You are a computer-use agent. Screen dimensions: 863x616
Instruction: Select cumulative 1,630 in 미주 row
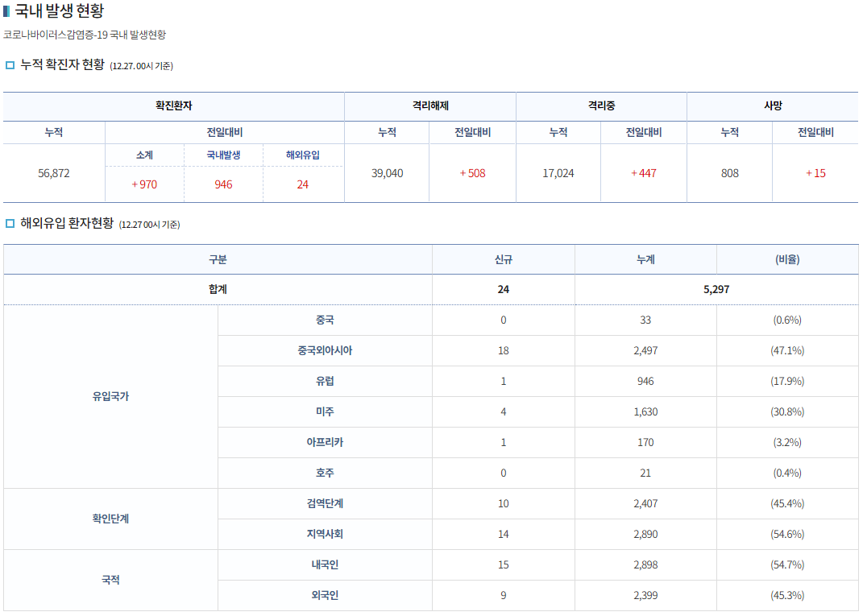(x=645, y=411)
